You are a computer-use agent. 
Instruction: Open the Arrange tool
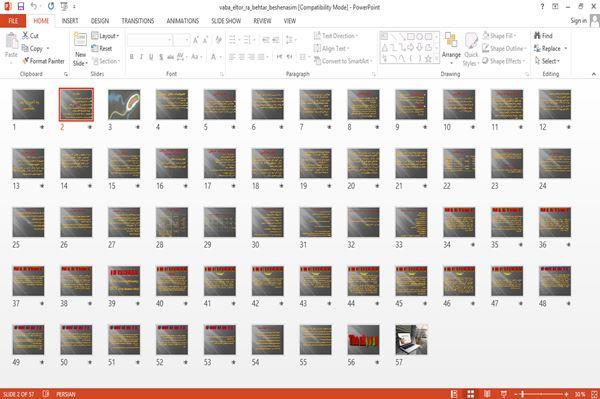point(451,49)
